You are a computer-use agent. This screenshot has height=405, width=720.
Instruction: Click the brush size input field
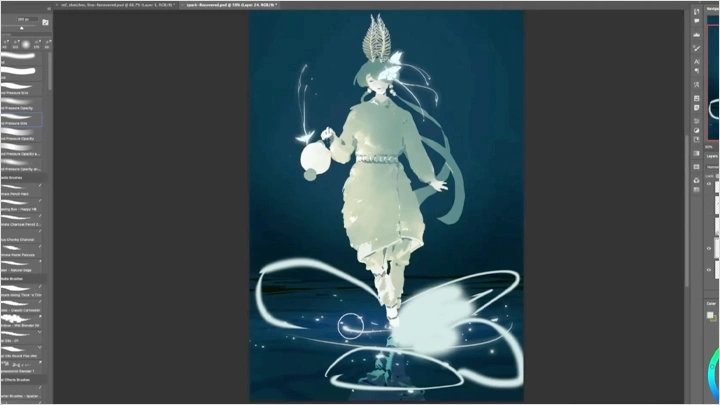point(21,20)
